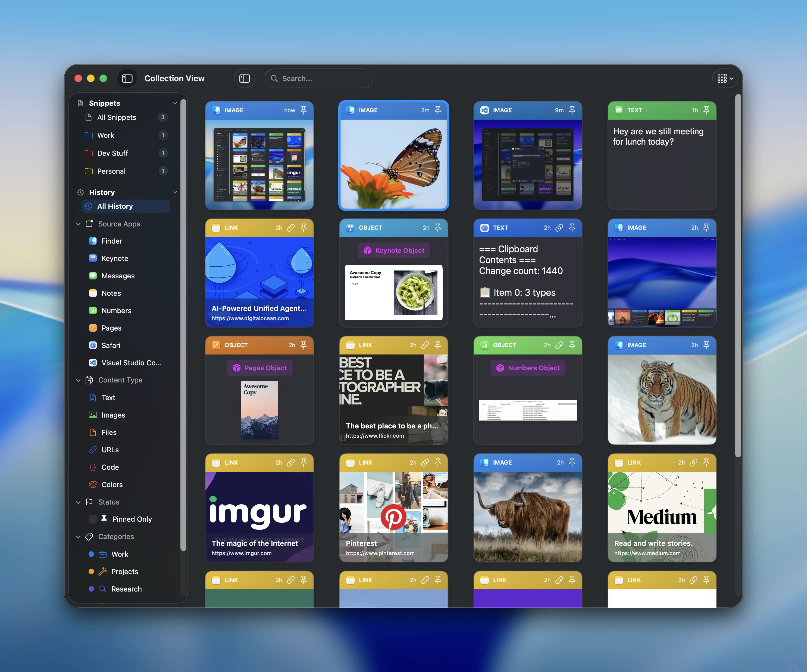Image resolution: width=807 pixels, height=672 pixels.
Task: Select the Projects category
Action: [x=124, y=572]
